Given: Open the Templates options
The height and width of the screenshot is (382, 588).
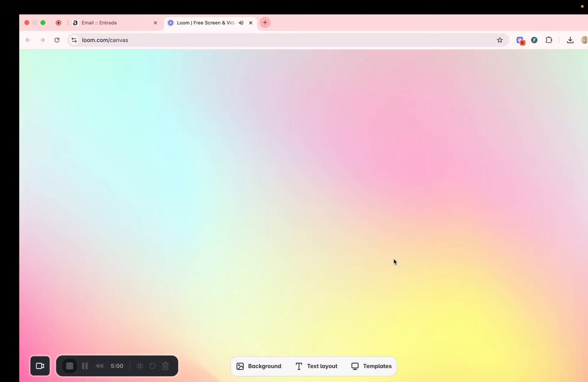Looking at the screenshot, I should pos(371,366).
